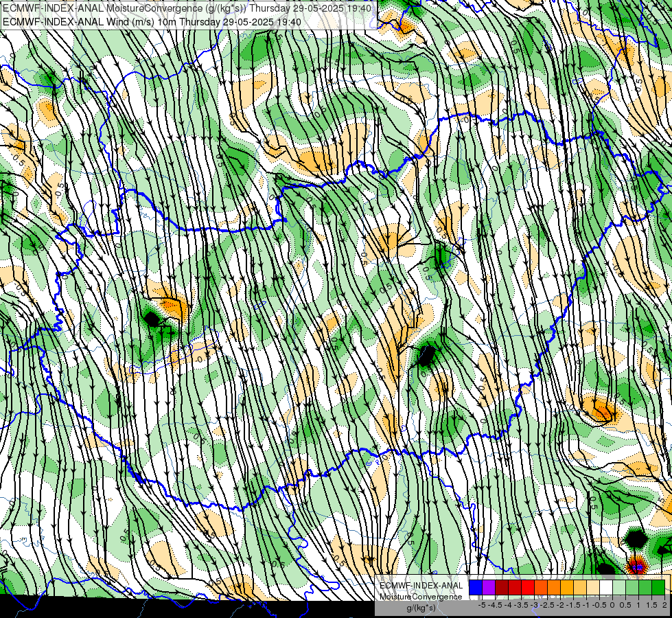Click the purple legend swatch
The image size is (672, 618).
489,588
